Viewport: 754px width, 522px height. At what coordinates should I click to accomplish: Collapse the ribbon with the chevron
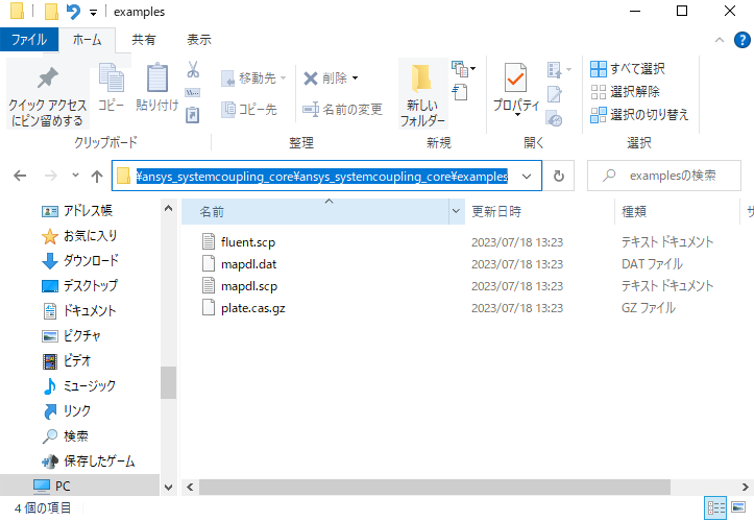[x=718, y=40]
